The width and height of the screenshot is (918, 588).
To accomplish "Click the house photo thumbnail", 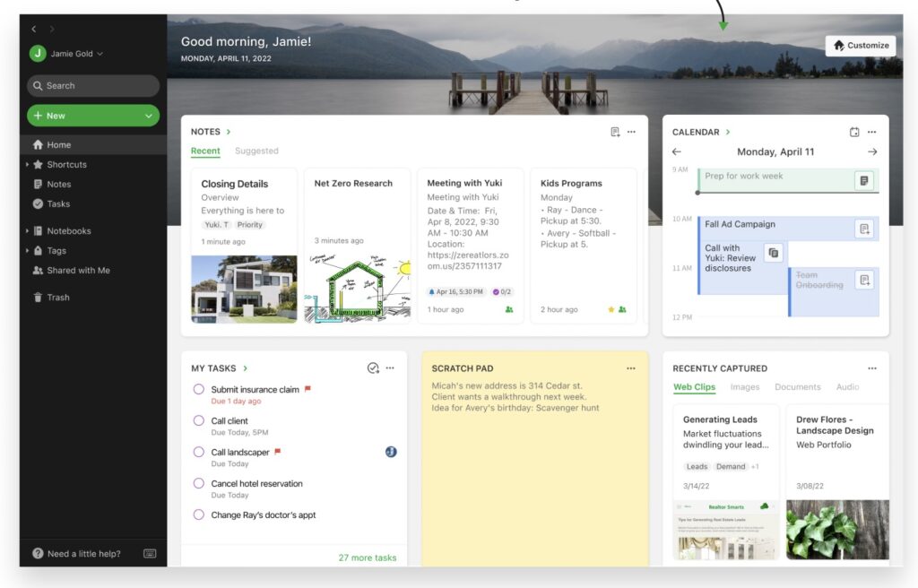I will [x=244, y=289].
